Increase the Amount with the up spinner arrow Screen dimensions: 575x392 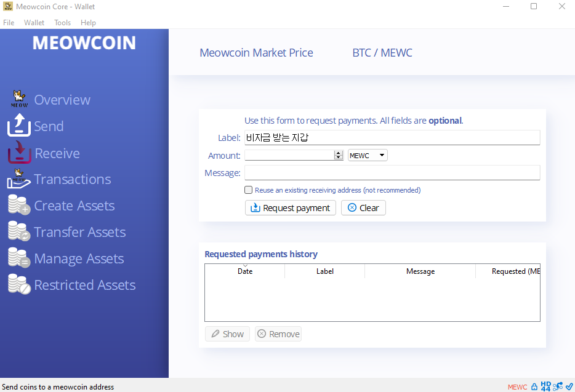(x=338, y=153)
